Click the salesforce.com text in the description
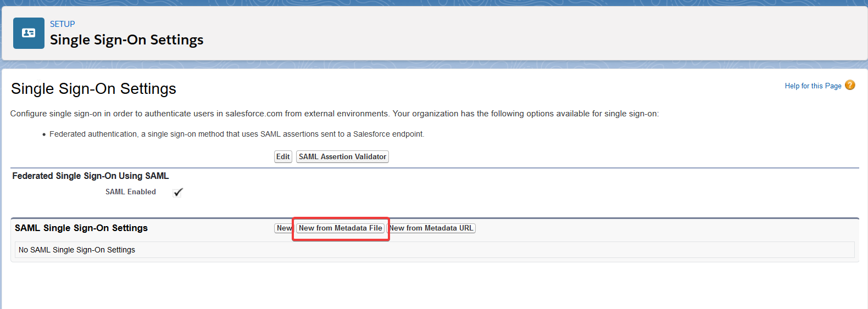Image resolution: width=868 pixels, height=309 pixels. [x=254, y=114]
